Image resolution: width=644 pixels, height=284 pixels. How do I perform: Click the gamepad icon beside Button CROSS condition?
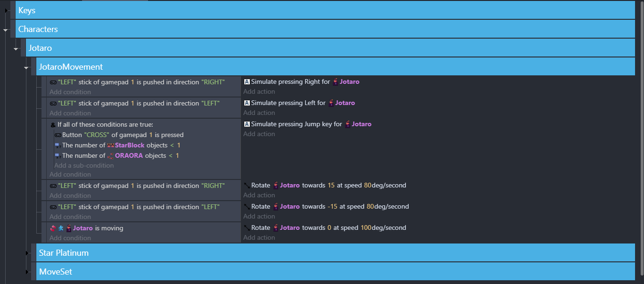(x=58, y=135)
